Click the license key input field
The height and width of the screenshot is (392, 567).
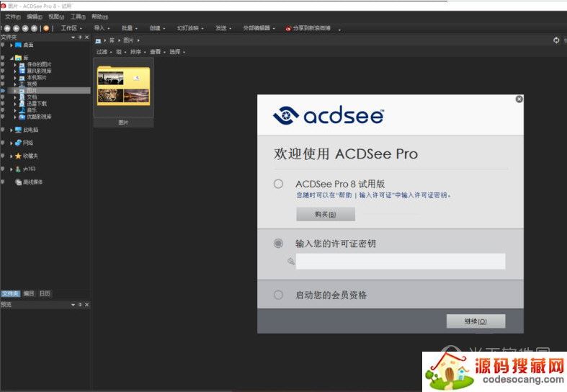click(401, 261)
